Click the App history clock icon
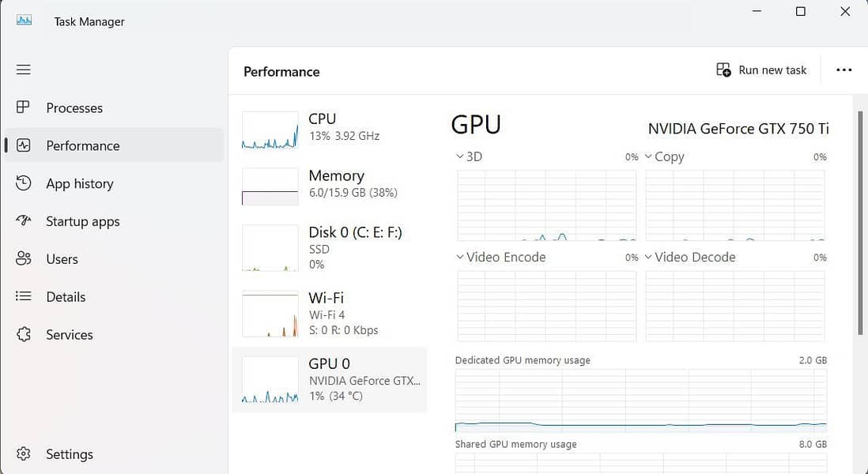This screenshot has height=474, width=868. point(24,183)
